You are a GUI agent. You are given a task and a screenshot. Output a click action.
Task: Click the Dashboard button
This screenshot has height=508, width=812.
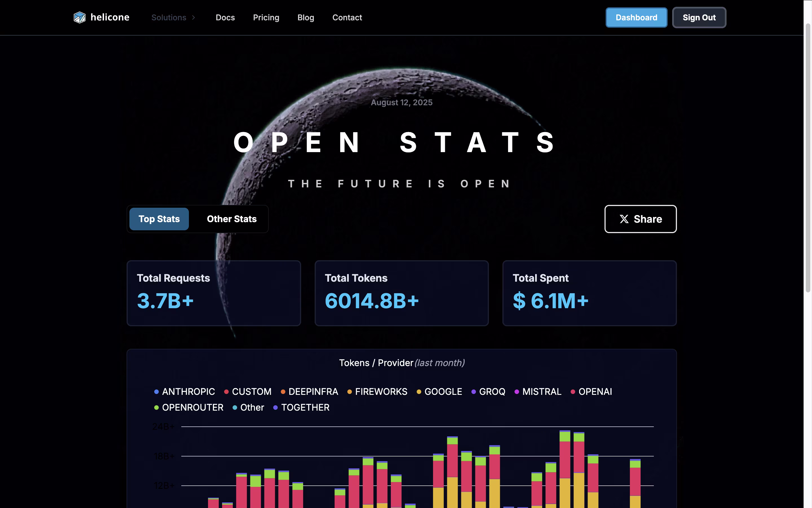click(636, 17)
